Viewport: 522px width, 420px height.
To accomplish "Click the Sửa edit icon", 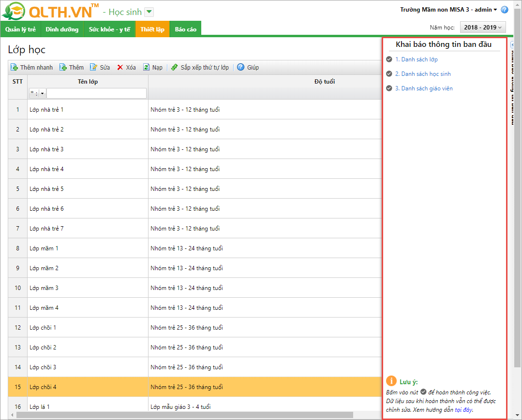I will click(x=93, y=67).
